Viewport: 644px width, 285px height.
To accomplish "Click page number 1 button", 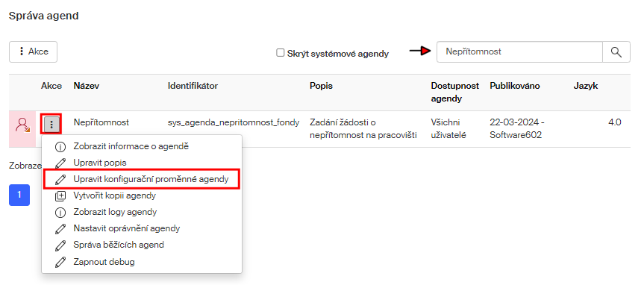I will pos(19,195).
